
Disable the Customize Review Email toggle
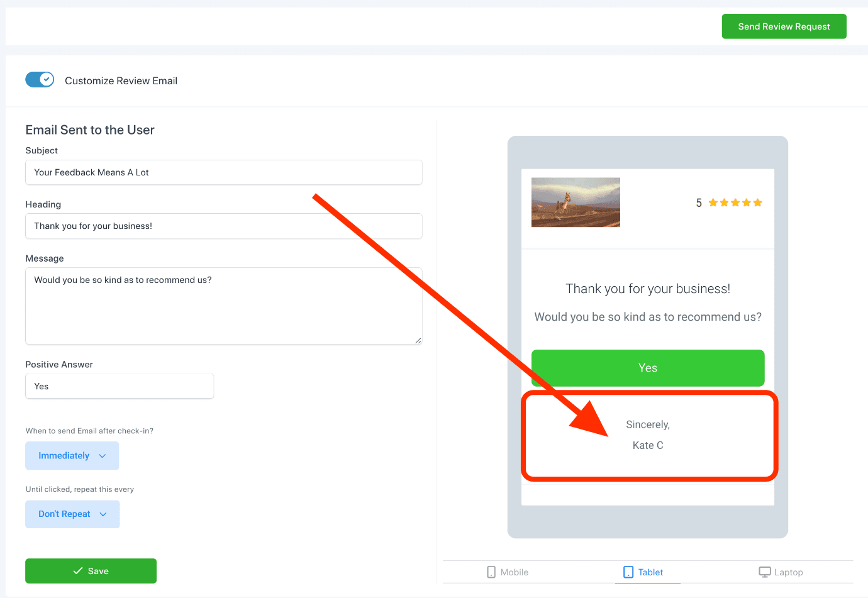[x=40, y=79]
